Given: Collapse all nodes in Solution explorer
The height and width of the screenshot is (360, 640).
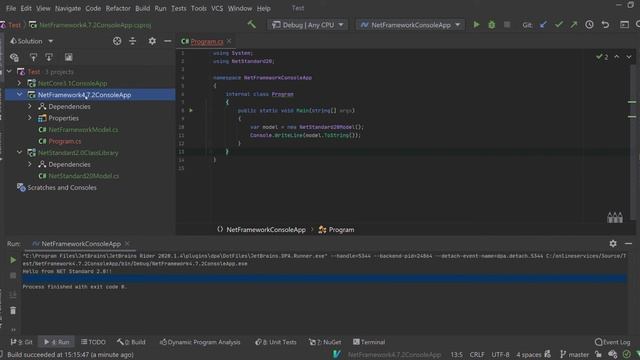Looking at the screenshot, I should (x=133, y=41).
